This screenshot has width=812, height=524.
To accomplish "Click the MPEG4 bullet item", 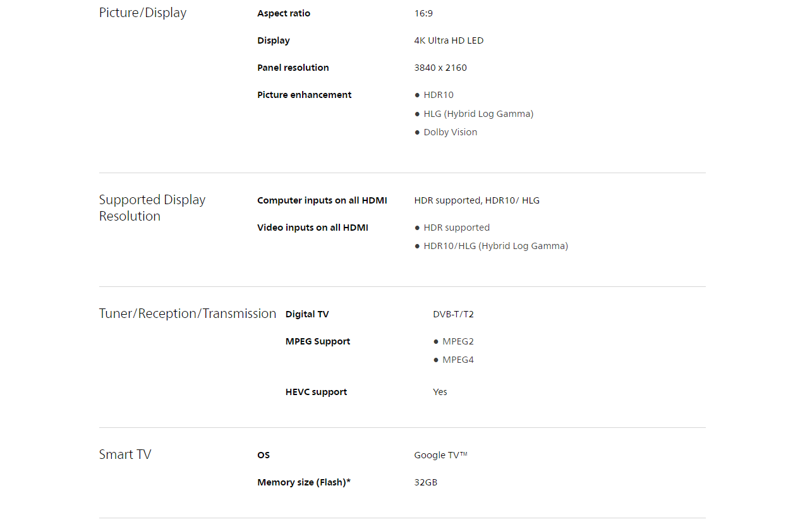I will pos(458,360).
